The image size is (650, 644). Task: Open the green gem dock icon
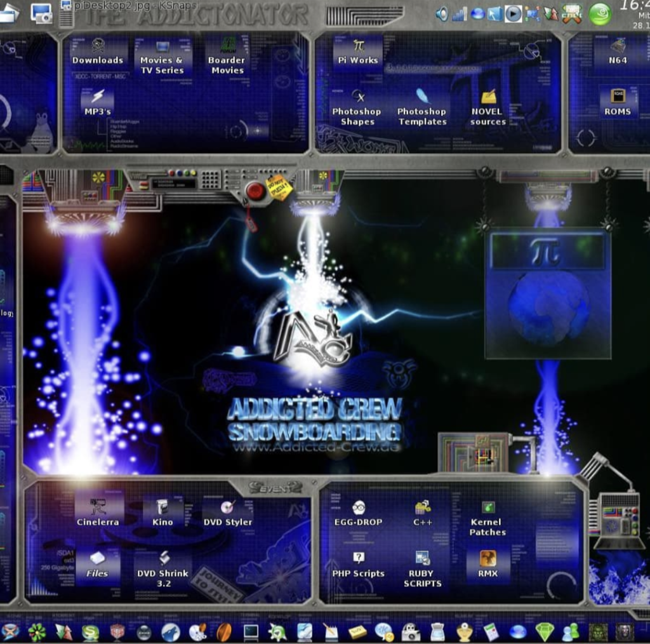tap(545, 633)
